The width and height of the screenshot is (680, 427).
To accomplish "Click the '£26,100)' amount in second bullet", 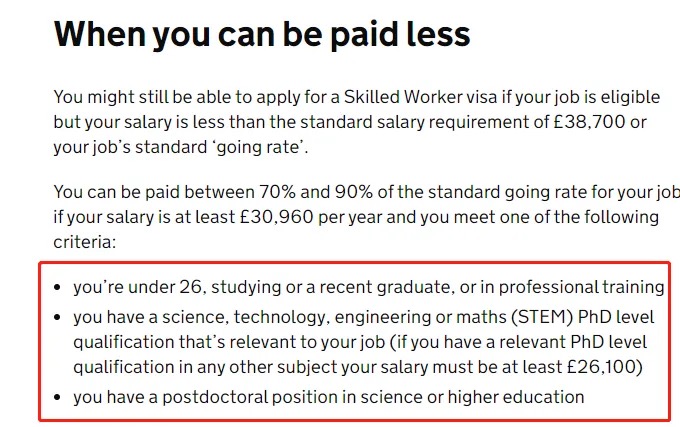I will [605, 367].
